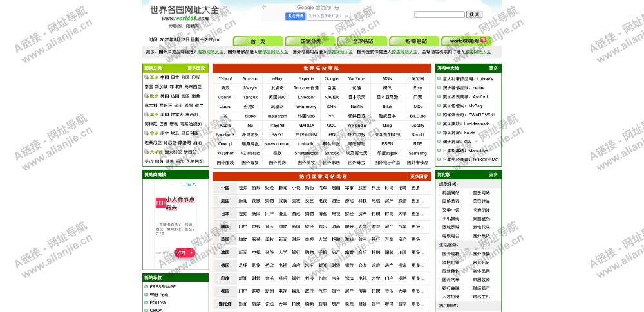This screenshot has height=312, width=644.
Task: Open the Yahoo! link
Action: coord(225,79)
